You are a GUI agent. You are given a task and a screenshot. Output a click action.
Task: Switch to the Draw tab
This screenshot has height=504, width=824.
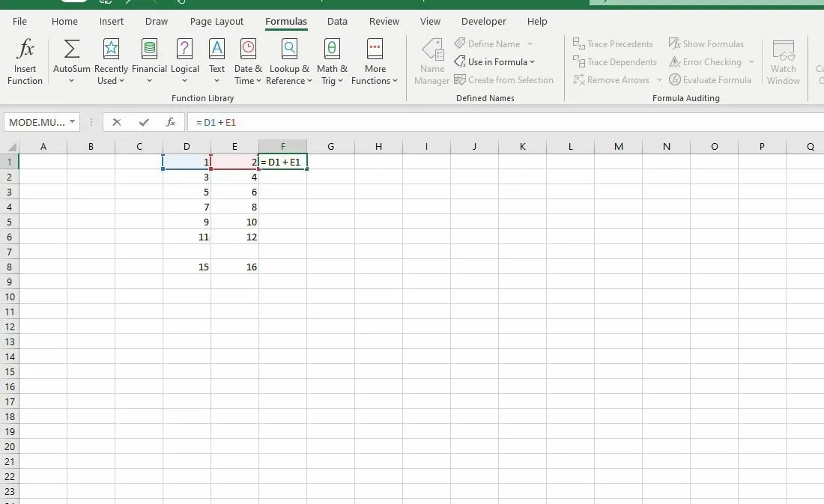(157, 22)
